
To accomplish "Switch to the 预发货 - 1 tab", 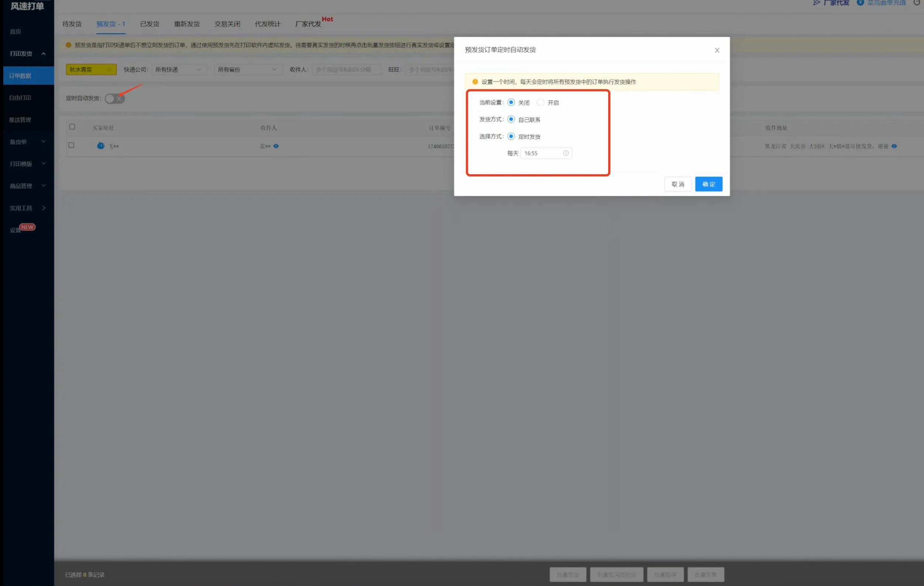I will tap(110, 24).
